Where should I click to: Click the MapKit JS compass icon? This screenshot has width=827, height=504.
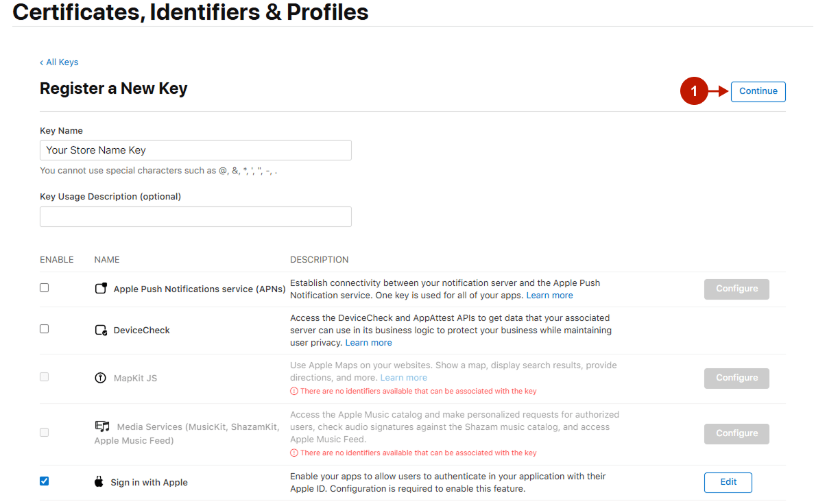pos(100,378)
